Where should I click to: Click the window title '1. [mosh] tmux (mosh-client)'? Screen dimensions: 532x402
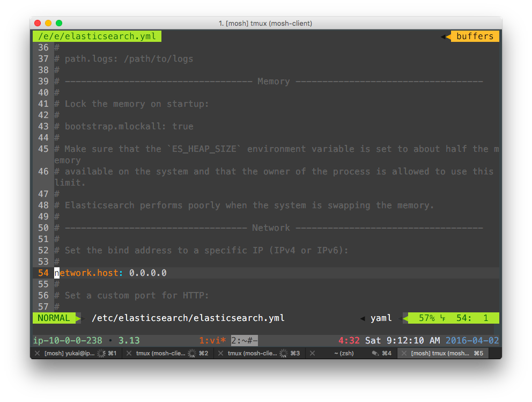[265, 23]
